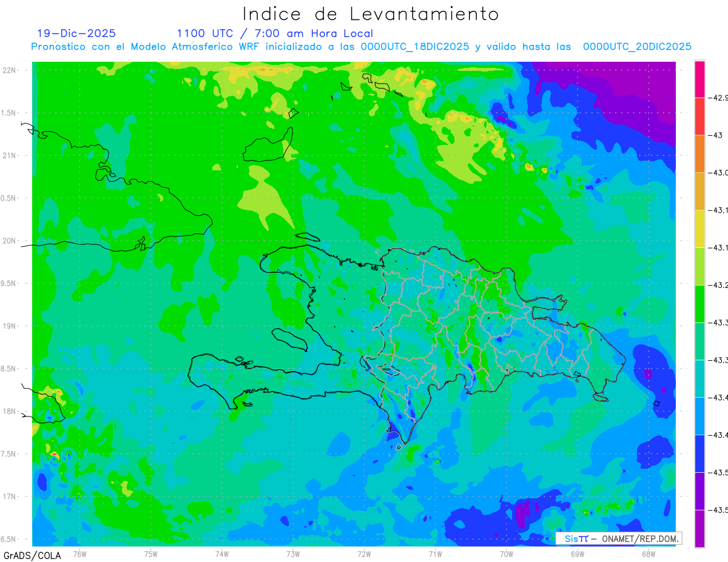Click the '71W' longitude label

click(x=435, y=554)
